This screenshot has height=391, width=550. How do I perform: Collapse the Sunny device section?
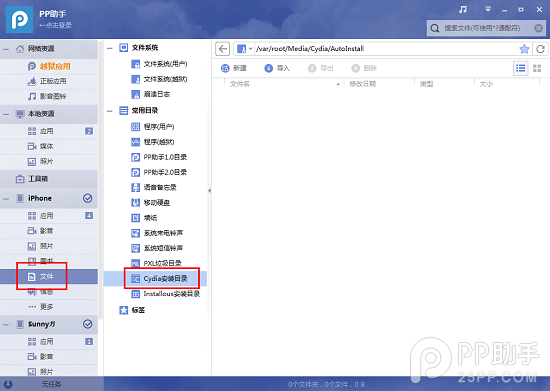6,325
